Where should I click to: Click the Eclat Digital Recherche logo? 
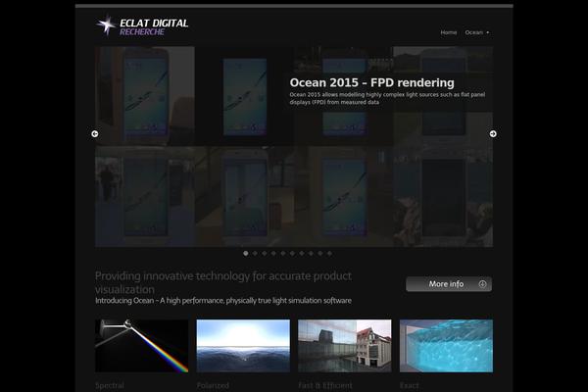tap(142, 25)
